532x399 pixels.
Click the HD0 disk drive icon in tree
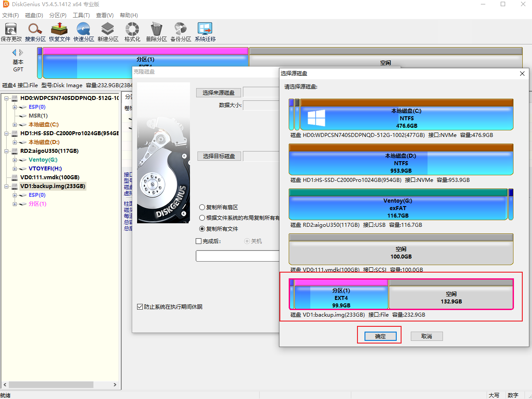point(15,98)
